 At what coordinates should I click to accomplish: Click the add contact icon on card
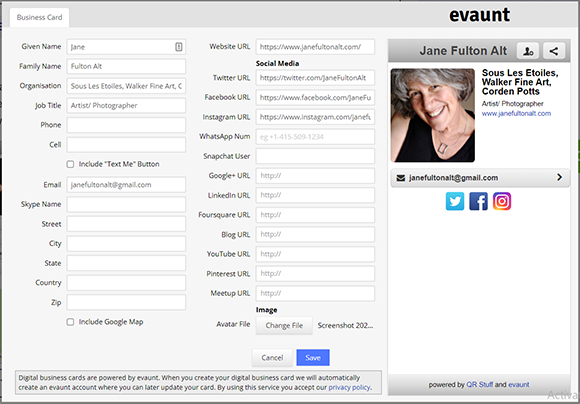point(528,51)
